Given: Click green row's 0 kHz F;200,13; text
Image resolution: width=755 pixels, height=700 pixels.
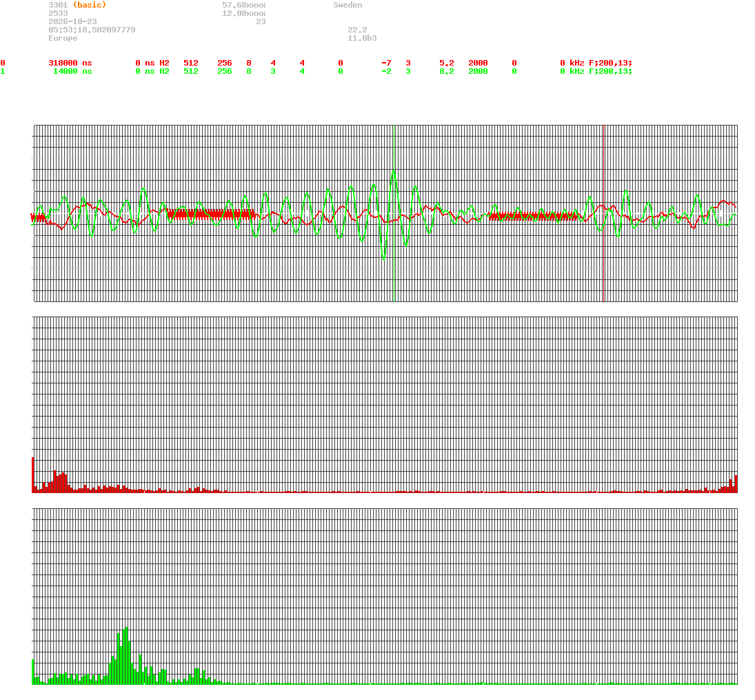Looking at the screenshot, I should tap(596, 71).
